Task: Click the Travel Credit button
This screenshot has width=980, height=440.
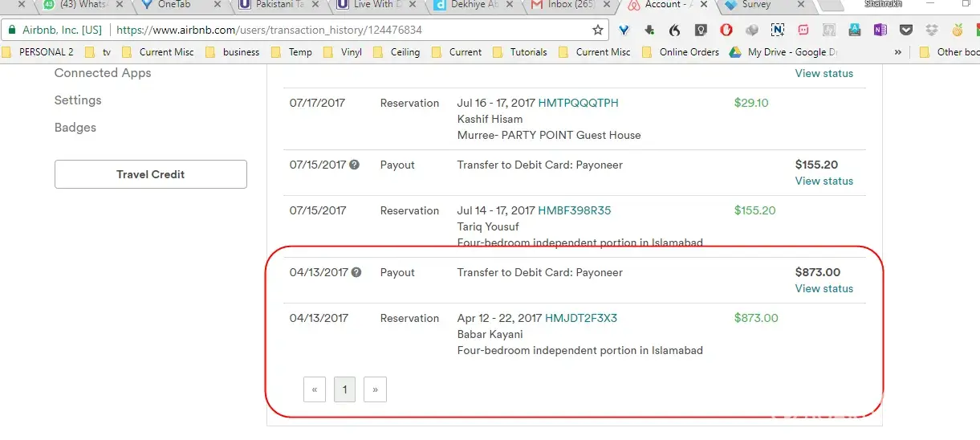Action: coord(151,174)
